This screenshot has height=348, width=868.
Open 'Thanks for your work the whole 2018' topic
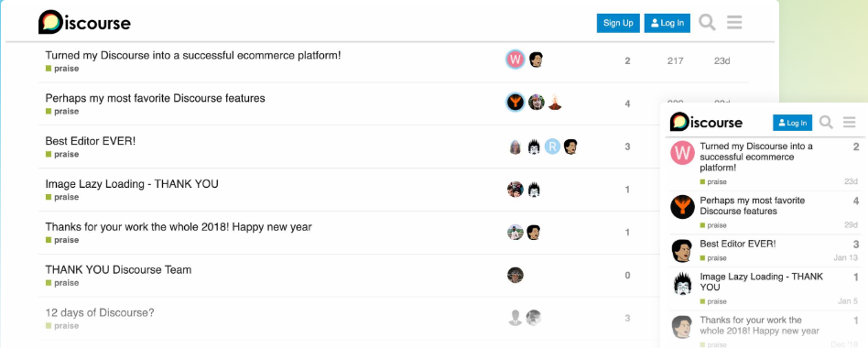click(179, 227)
